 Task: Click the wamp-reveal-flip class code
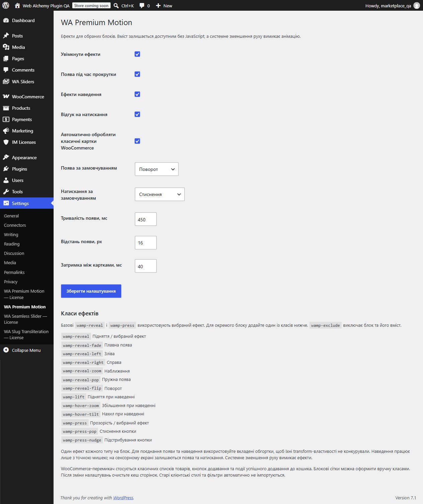(82, 388)
